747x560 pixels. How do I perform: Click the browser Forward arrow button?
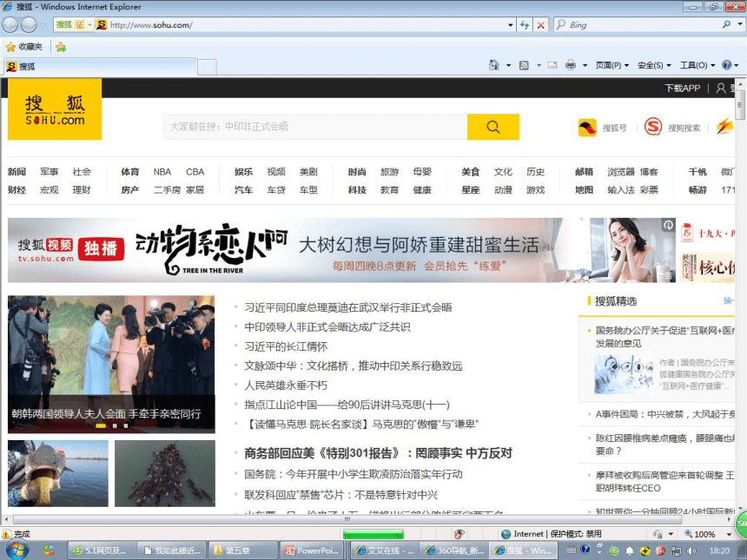(29, 25)
